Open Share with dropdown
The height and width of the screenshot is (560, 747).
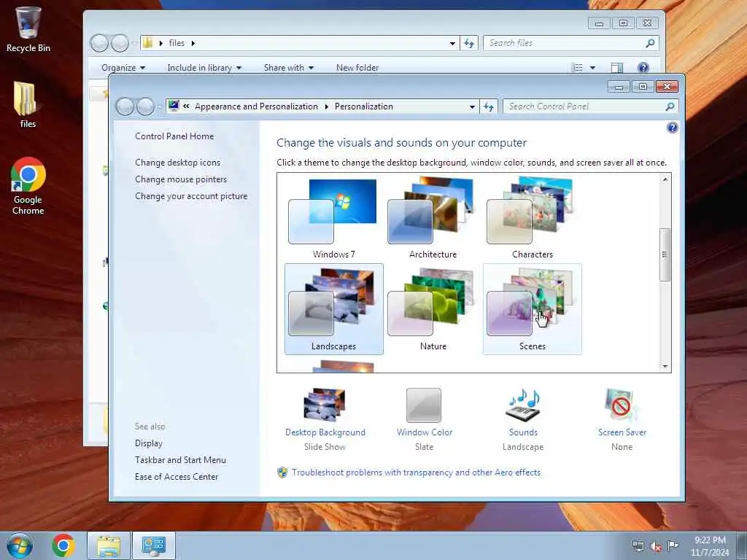point(289,68)
